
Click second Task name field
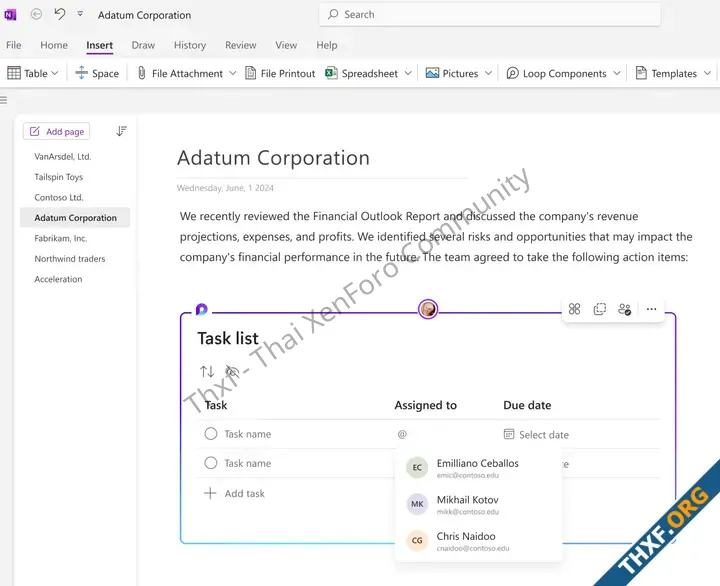[x=248, y=463]
